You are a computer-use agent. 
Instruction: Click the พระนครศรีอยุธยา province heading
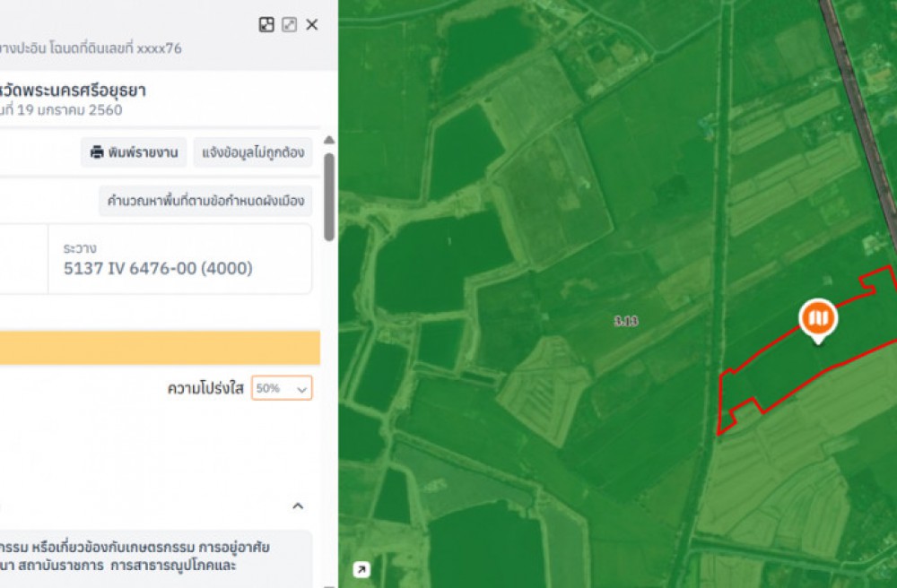(74, 90)
